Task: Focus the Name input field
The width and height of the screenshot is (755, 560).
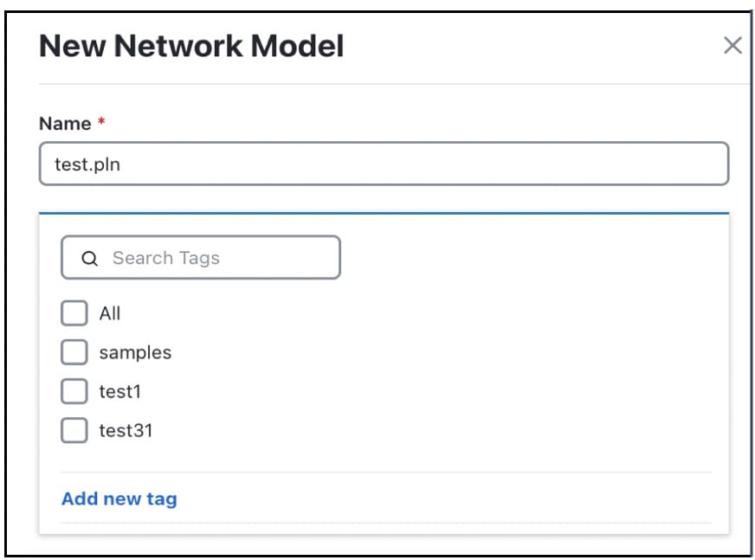Action: [x=384, y=164]
